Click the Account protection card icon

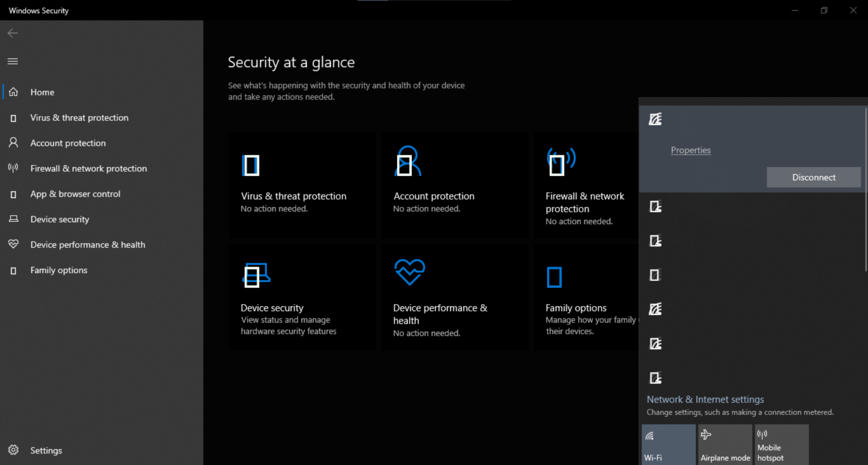407,161
